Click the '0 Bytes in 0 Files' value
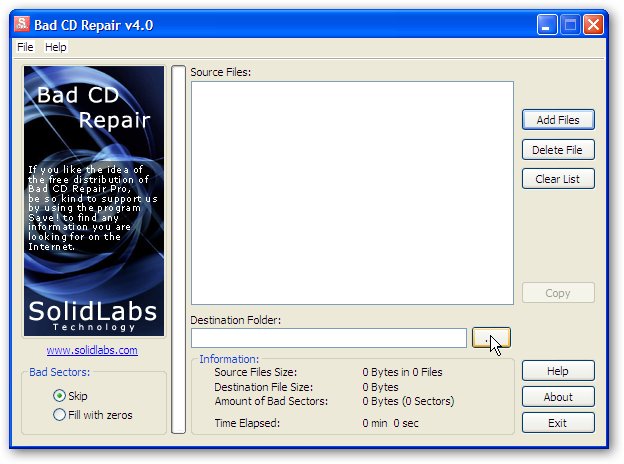The height and width of the screenshot is (464, 624). [x=402, y=372]
